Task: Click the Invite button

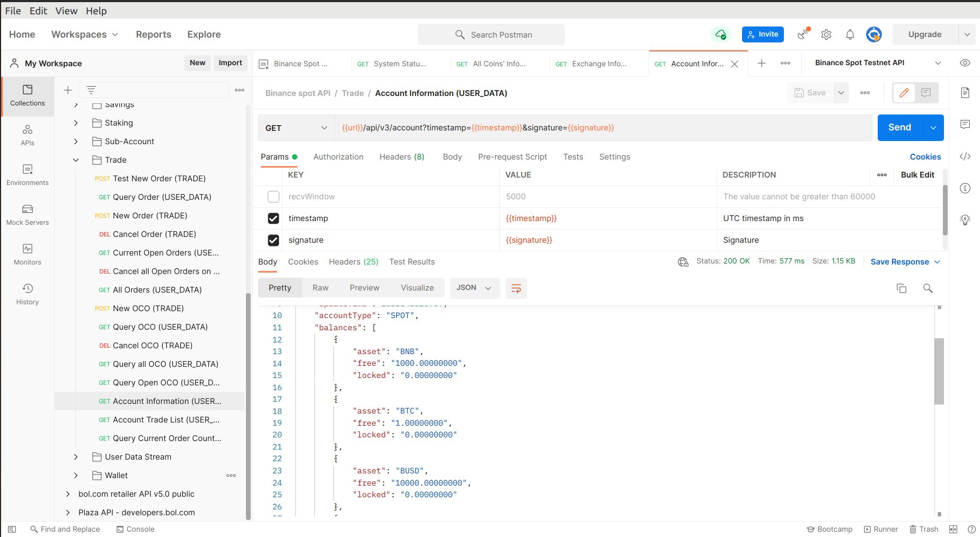Action: click(x=763, y=34)
